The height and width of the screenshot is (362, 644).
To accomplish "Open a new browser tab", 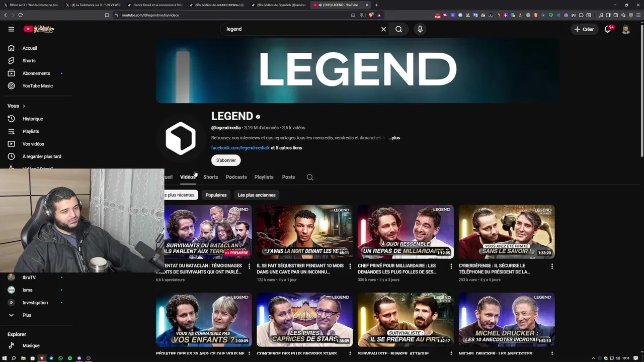I will (x=376, y=5).
